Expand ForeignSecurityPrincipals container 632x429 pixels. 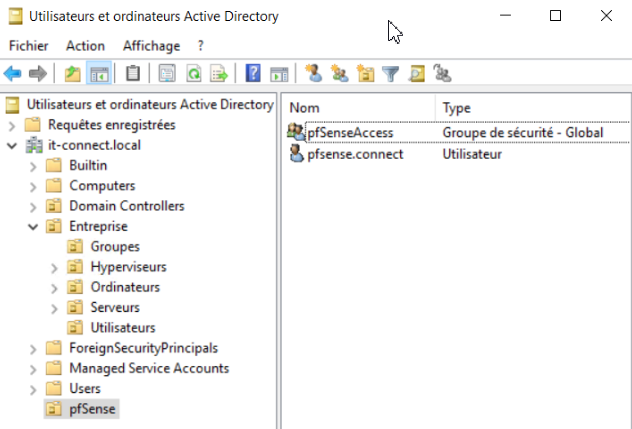pos(33,349)
